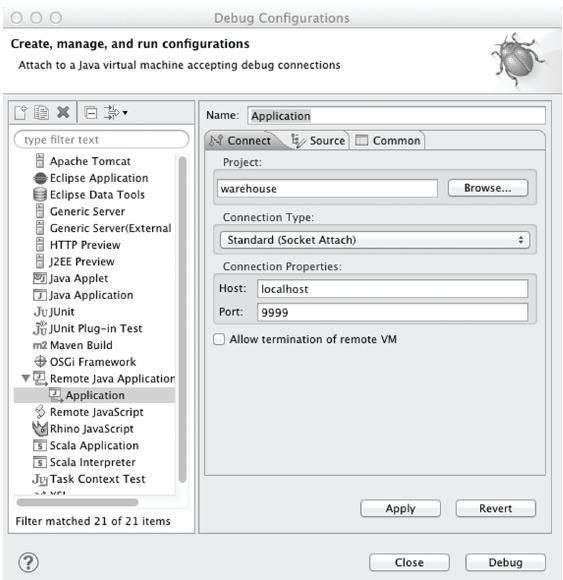Click the Browse... project button
Screen dimensions: 563x580
pyautogui.click(x=488, y=188)
